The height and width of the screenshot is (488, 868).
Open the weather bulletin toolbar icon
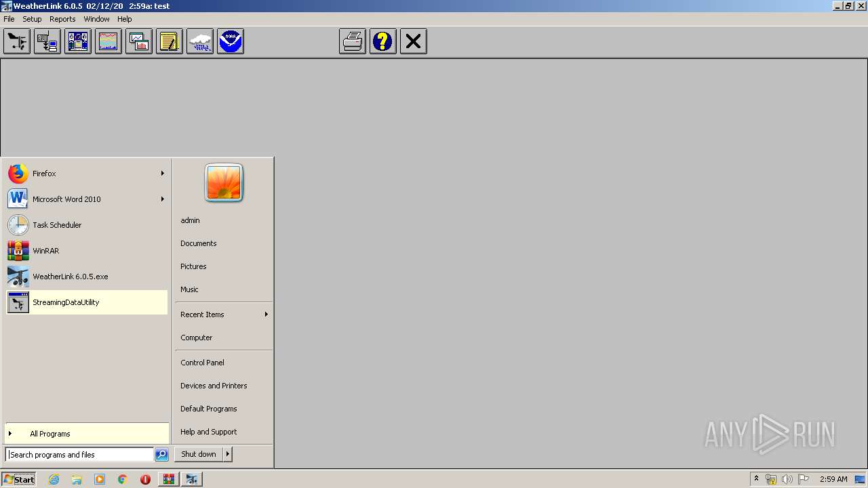coord(78,41)
